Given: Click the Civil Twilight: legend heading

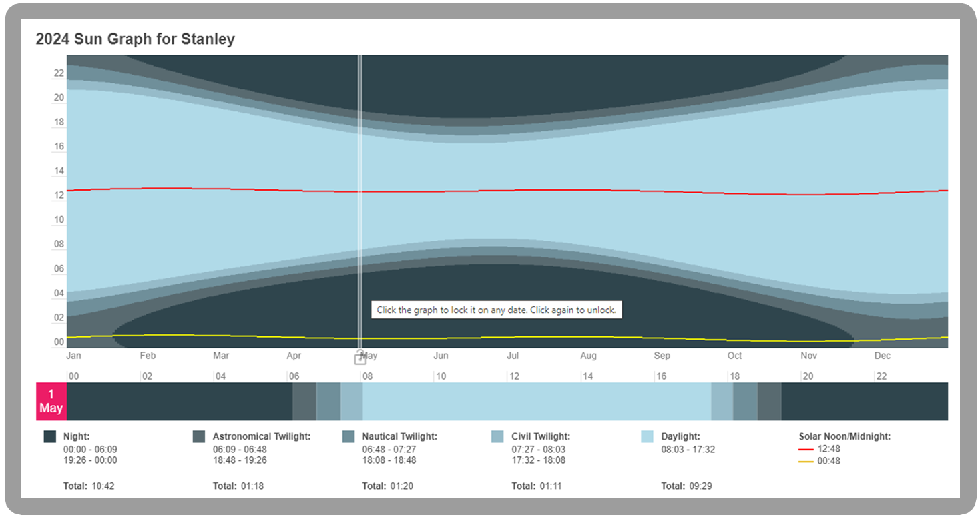Looking at the screenshot, I should coord(541,436).
